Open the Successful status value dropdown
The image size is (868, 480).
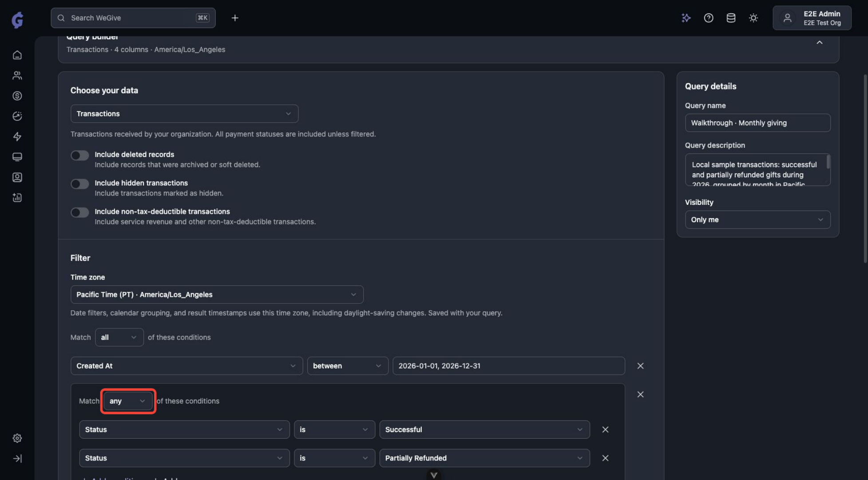(484, 430)
